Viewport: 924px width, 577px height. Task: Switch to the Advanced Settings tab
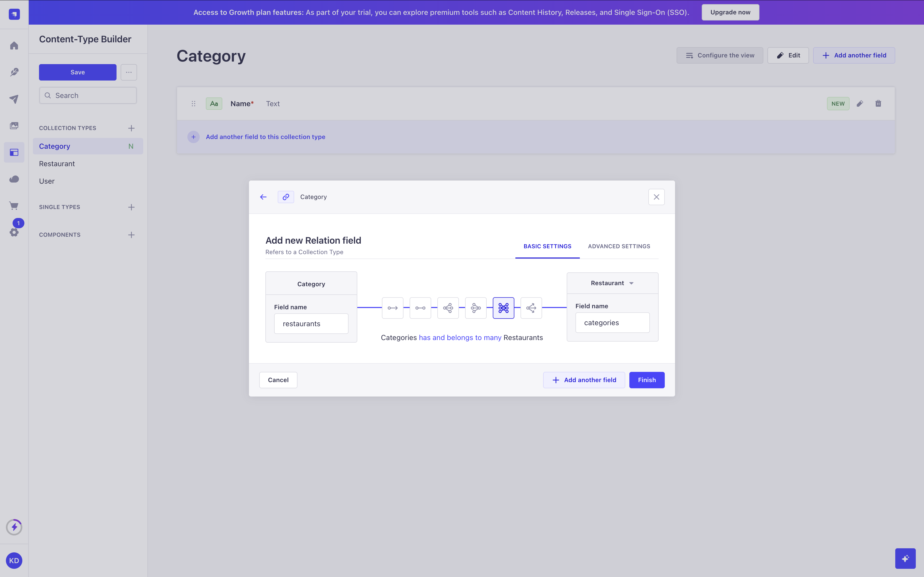tap(619, 246)
